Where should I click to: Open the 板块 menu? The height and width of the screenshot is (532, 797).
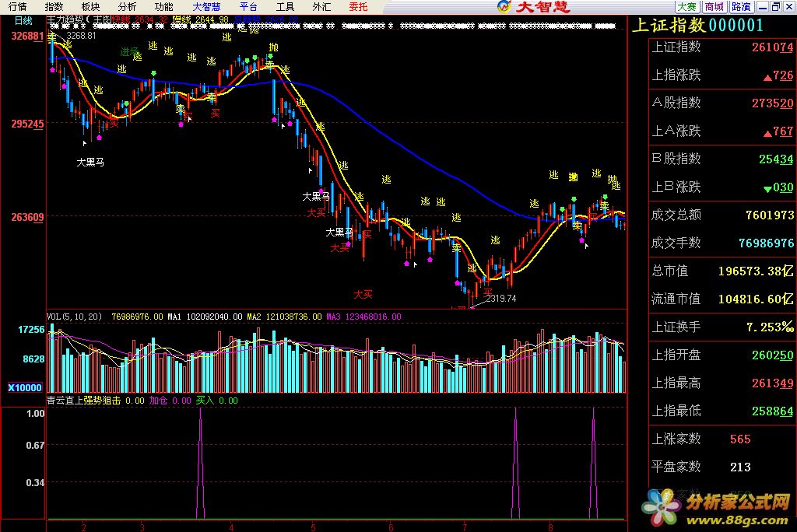coord(90,6)
